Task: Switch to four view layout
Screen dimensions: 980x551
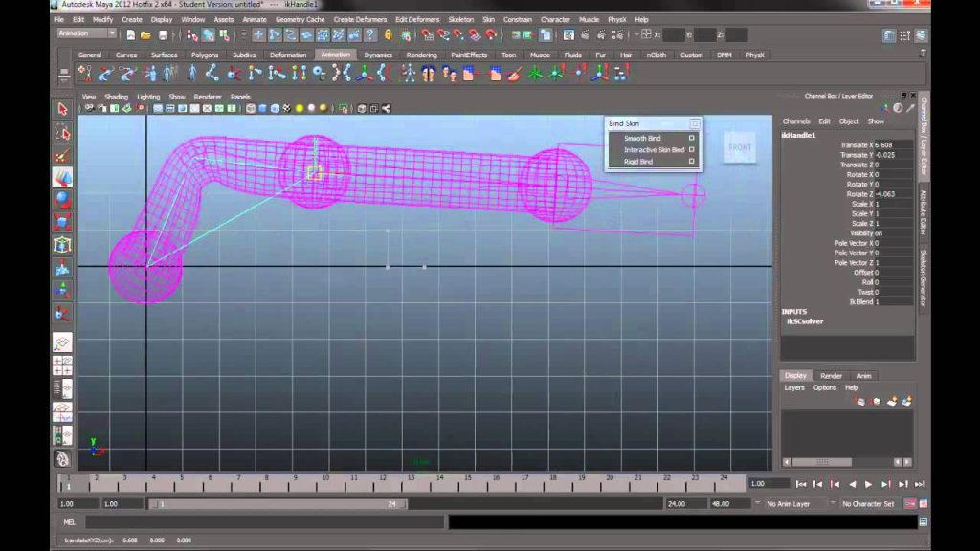Action: tap(62, 365)
